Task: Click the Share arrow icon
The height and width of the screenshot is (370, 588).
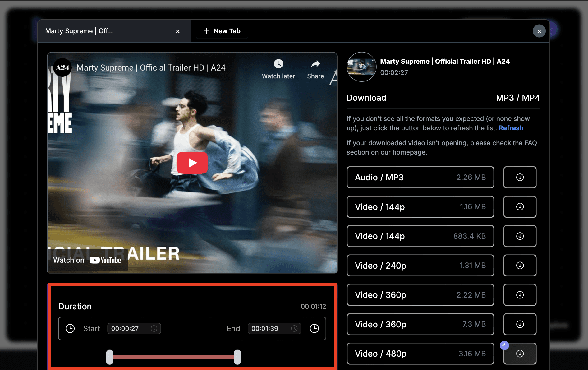Action: pyautogui.click(x=315, y=64)
